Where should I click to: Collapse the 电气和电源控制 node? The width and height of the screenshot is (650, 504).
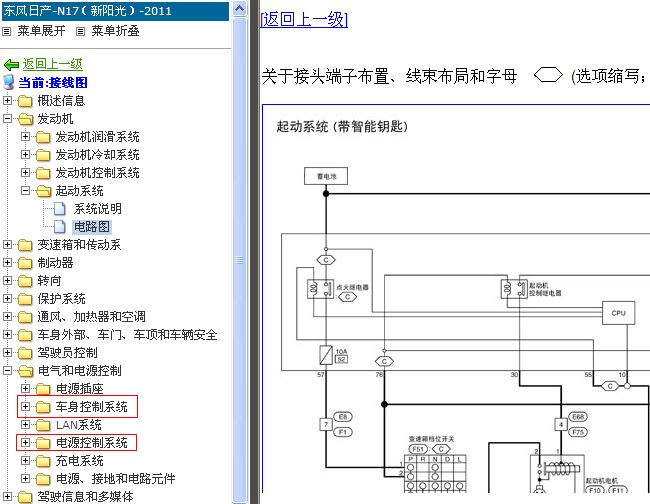(7, 371)
